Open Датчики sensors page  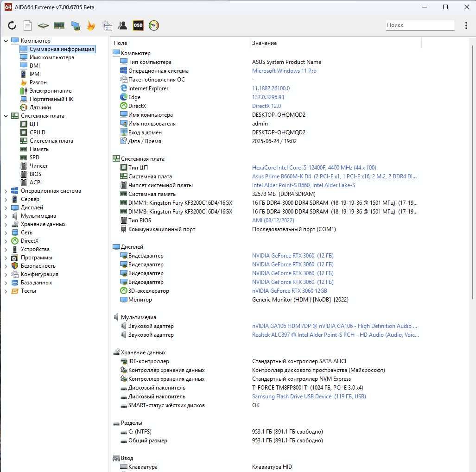(x=40, y=107)
